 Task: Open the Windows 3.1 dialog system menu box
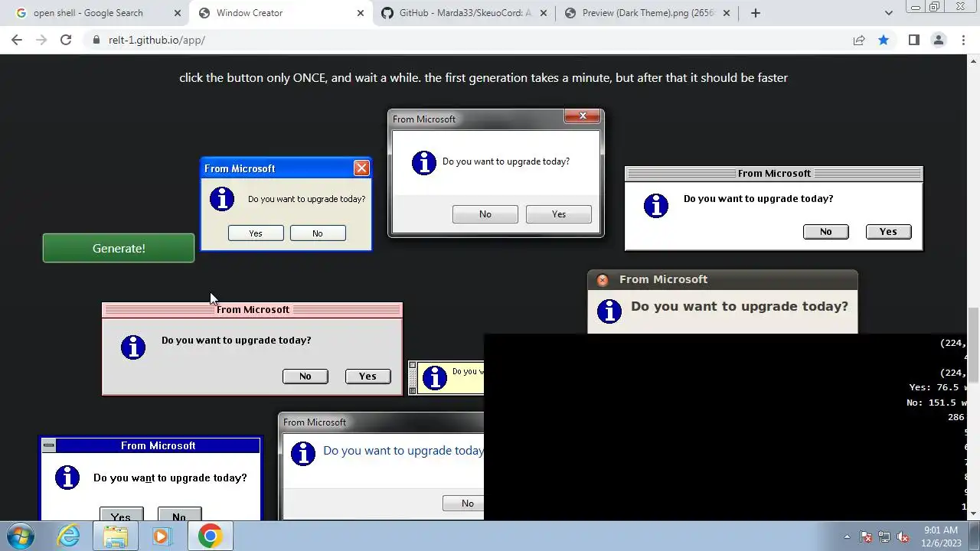click(49, 445)
